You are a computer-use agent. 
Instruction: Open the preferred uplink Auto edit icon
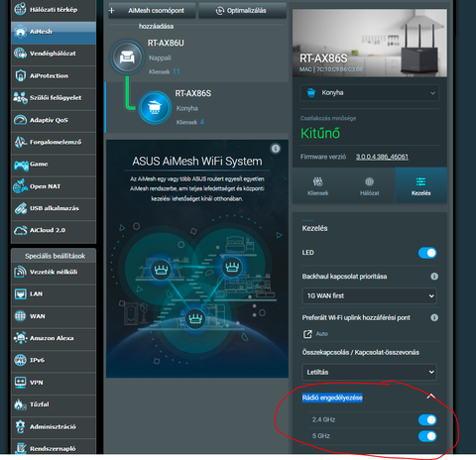point(307,334)
